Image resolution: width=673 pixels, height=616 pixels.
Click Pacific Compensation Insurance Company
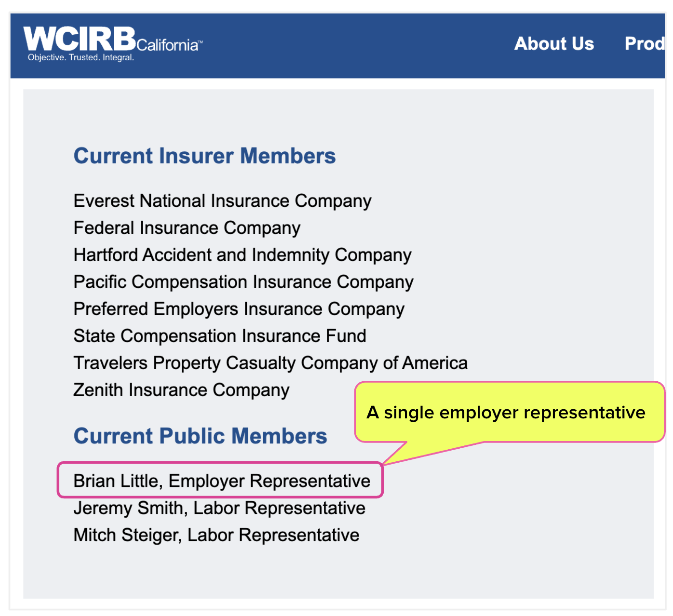click(243, 282)
